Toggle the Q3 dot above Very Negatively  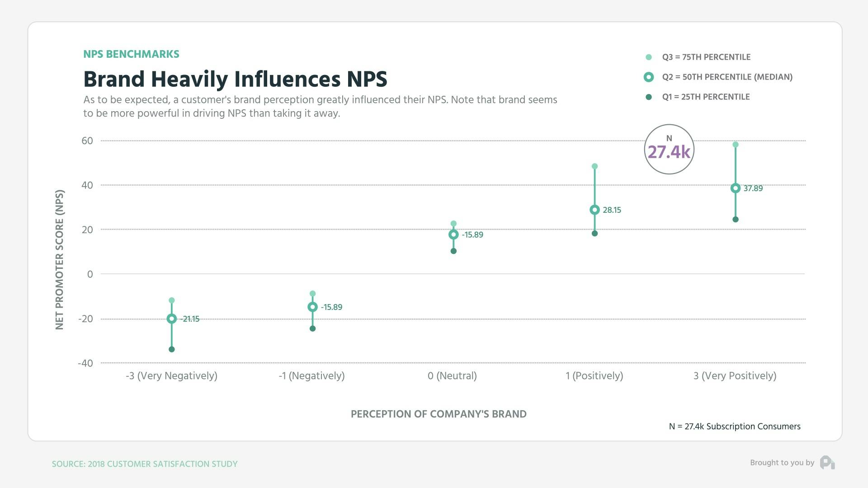pyautogui.click(x=172, y=299)
